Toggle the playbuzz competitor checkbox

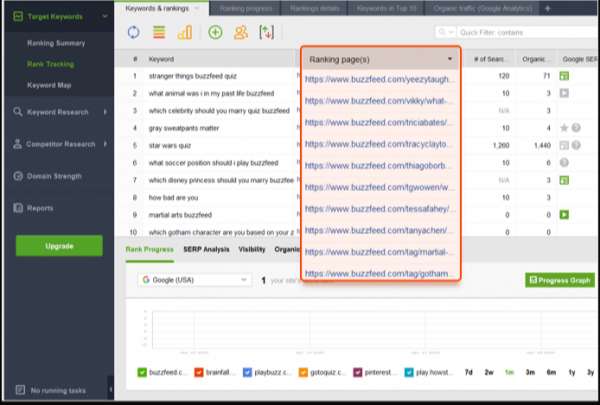tap(247, 372)
